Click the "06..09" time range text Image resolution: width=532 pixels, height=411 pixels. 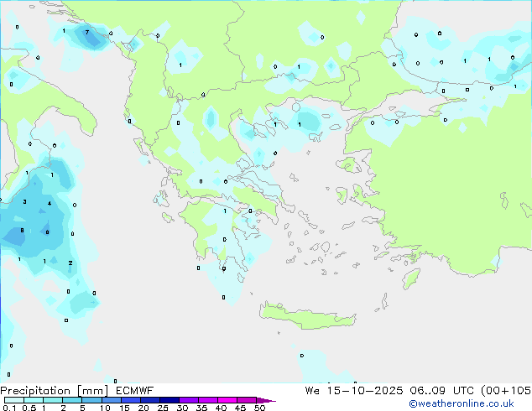427,391
